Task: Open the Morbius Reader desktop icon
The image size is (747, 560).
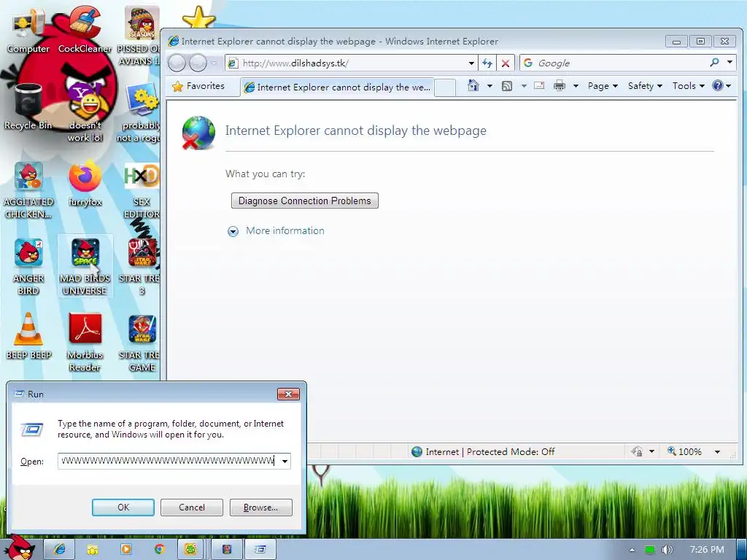Action: click(x=85, y=342)
